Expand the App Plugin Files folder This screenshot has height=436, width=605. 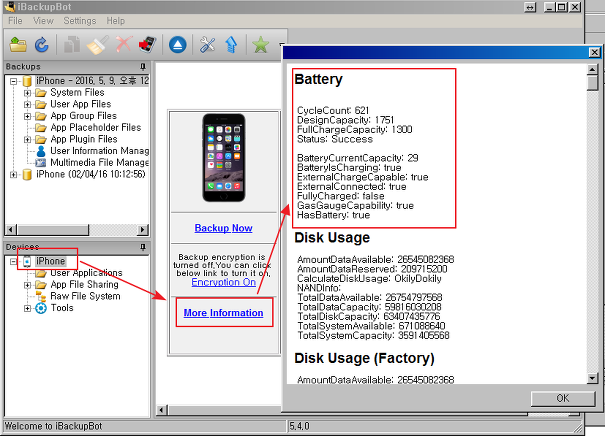point(27,139)
